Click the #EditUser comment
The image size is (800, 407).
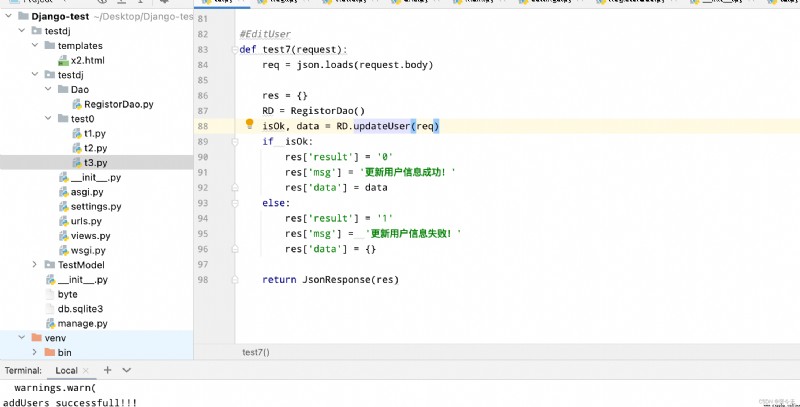[x=265, y=34]
